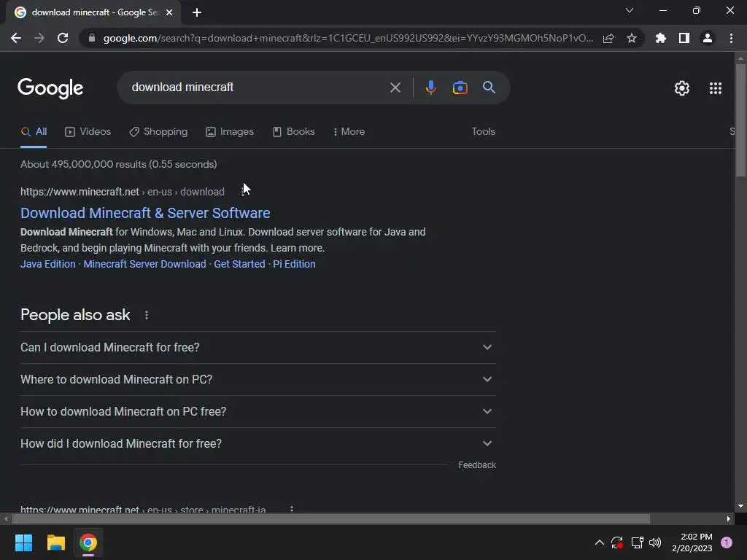Image resolution: width=747 pixels, height=560 pixels.
Task: Expand 'How to download Minecraft on PC free?'
Action: (258, 411)
